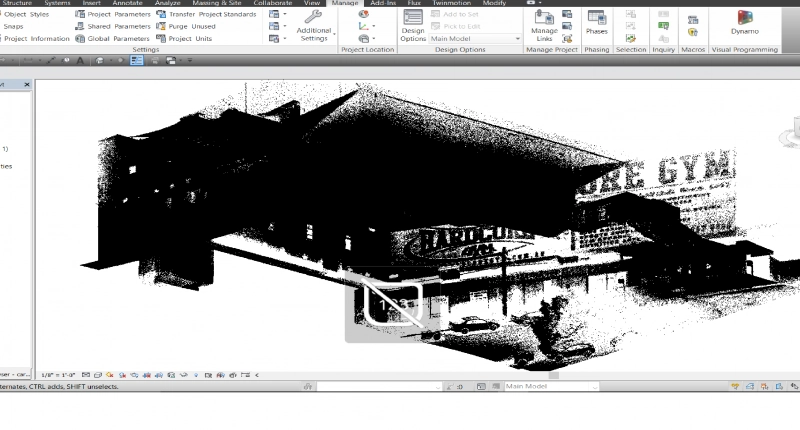Click Macro Manager icon
Image resolution: width=800 pixels, height=430 pixels.
(x=693, y=20)
